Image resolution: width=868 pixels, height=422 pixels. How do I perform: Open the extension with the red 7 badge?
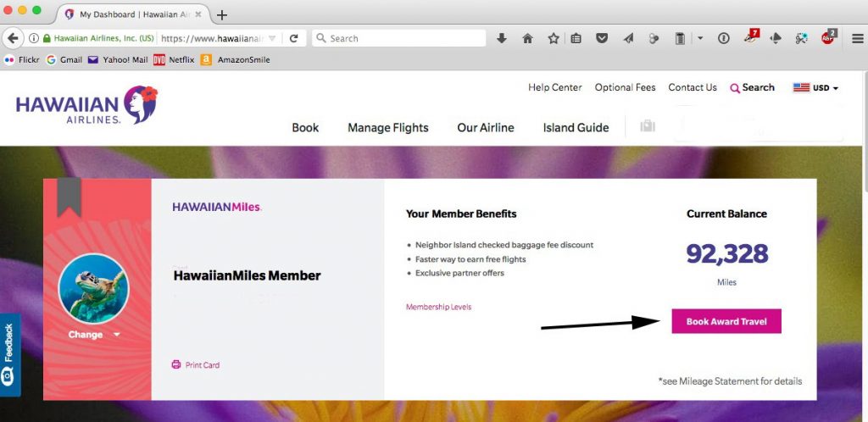point(751,36)
